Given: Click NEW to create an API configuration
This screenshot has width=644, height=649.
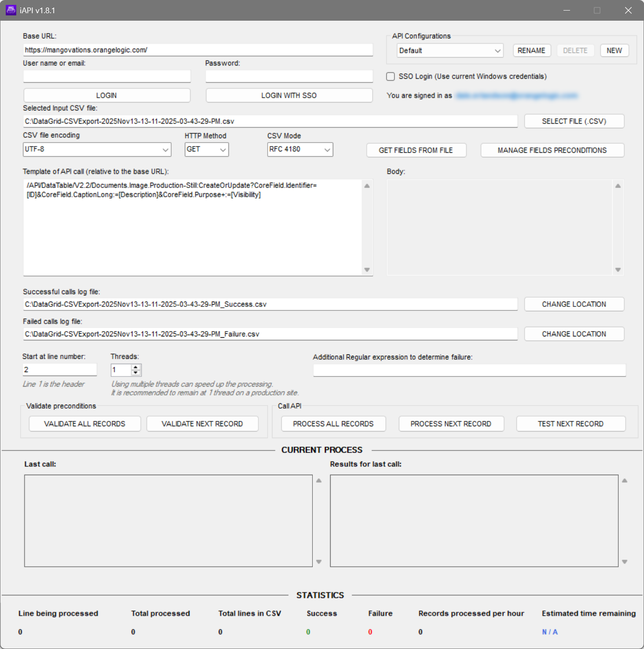Looking at the screenshot, I should [614, 50].
